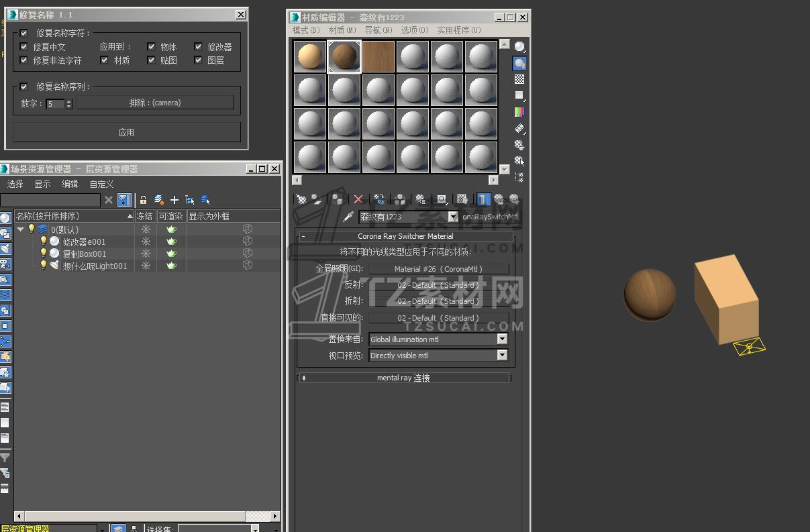This screenshot has height=532, width=810.
Task: Expand the mental ray 连接 rollout
Action: click(403, 378)
